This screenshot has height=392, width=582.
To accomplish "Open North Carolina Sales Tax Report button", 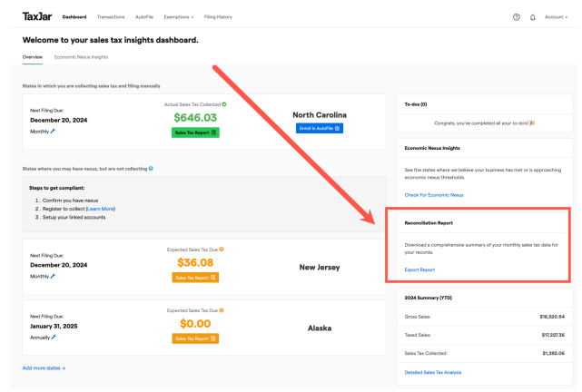I will click(x=195, y=132).
